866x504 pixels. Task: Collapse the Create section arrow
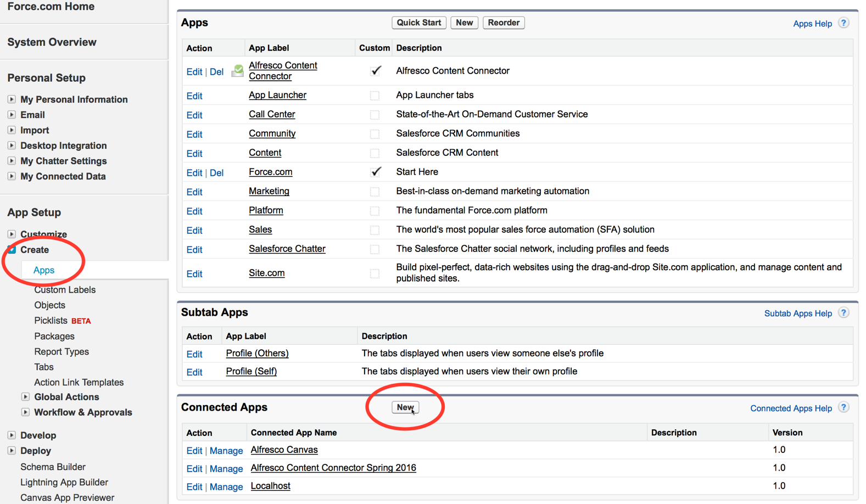(12, 249)
